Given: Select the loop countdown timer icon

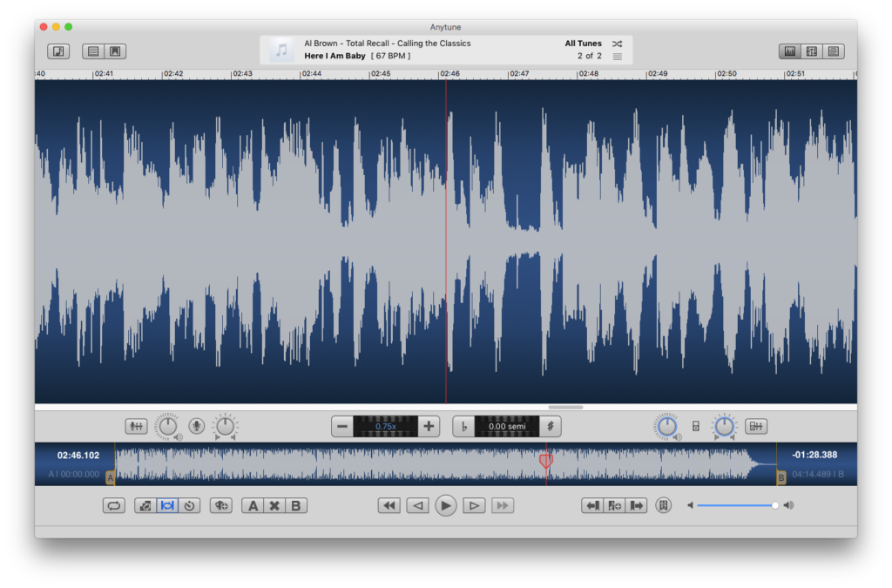Looking at the screenshot, I should [x=189, y=505].
